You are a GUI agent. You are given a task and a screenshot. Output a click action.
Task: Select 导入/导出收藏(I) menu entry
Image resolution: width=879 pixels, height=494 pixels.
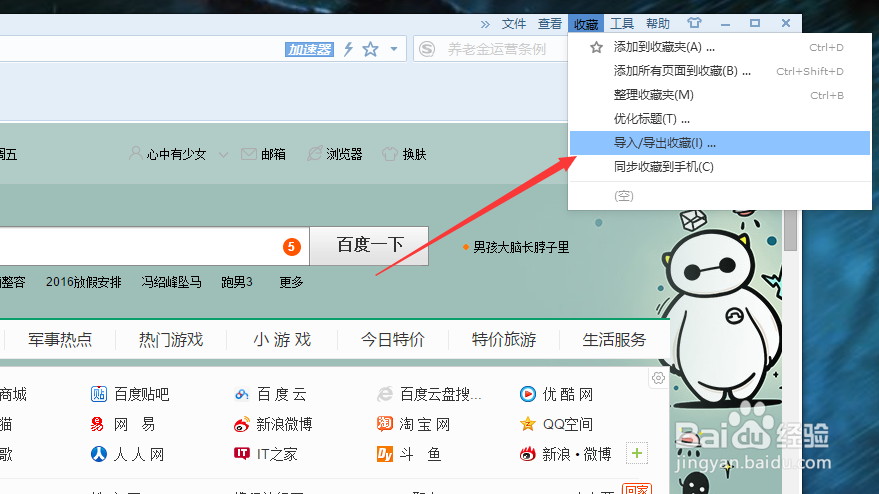(719, 143)
